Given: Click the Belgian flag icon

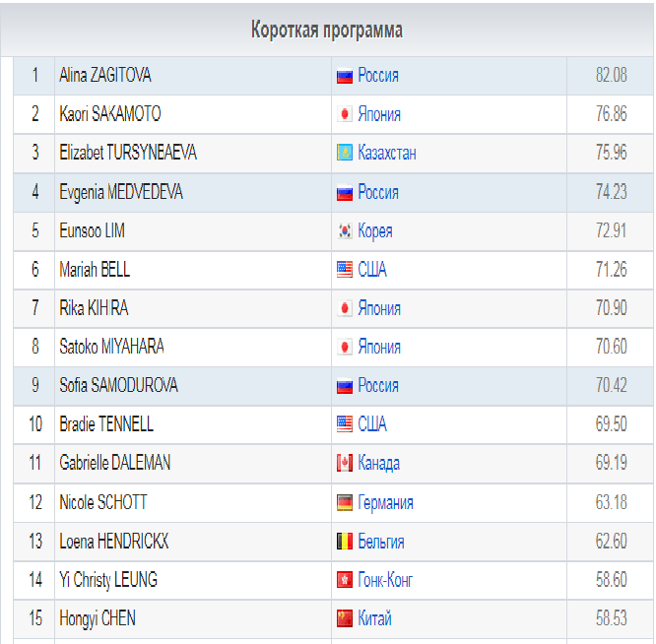Looking at the screenshot, I should pyautogui.click(x=345, y=543).
